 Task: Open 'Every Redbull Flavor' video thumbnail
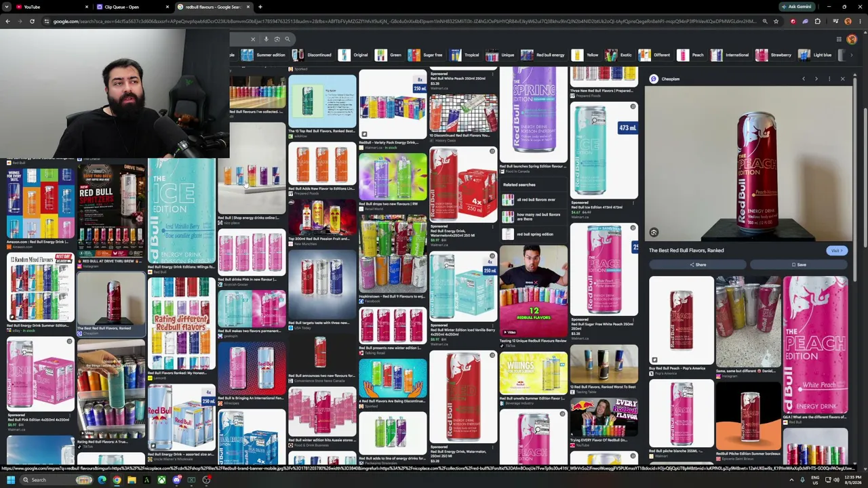[604, 415]
